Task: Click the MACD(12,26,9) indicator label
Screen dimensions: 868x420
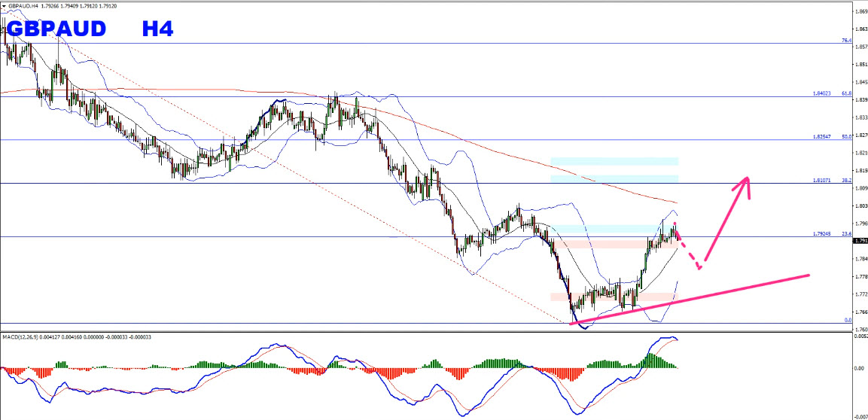Action: coord(75,336)
